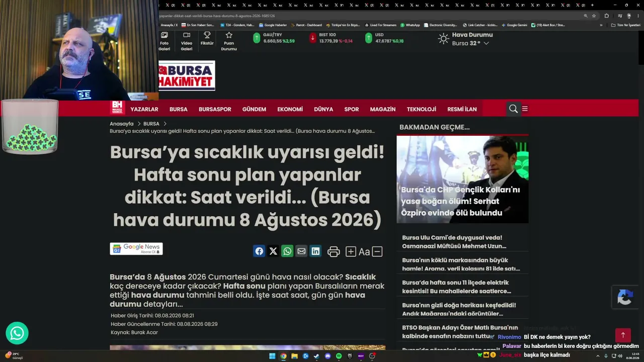Open EKONOMİ menu item
The height and width of the screenshot is (362, 644).
pos(290,109)
